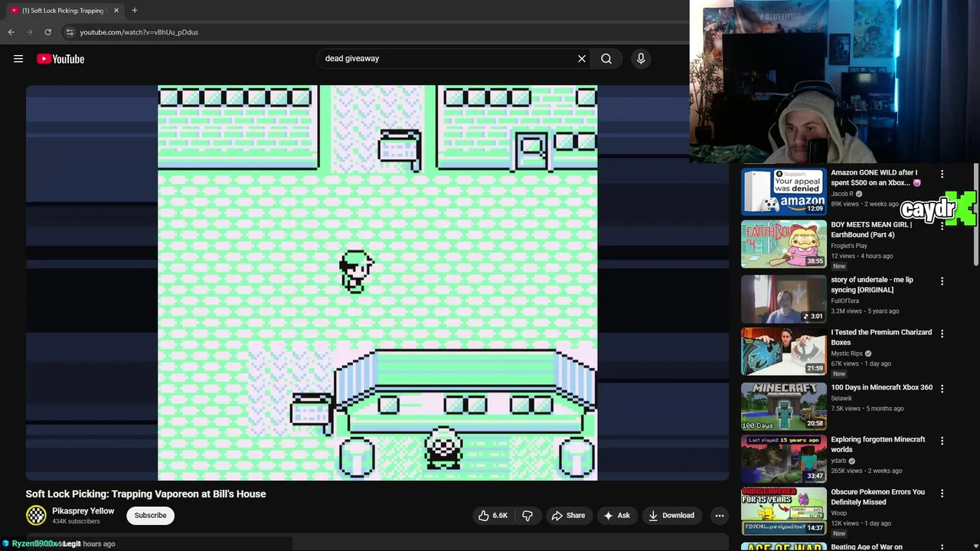Open options menu for forgotten Minecraft worlds video
The width and height of the screenshot is (980, 551).
pyautogui.click(x=942, y=441)
